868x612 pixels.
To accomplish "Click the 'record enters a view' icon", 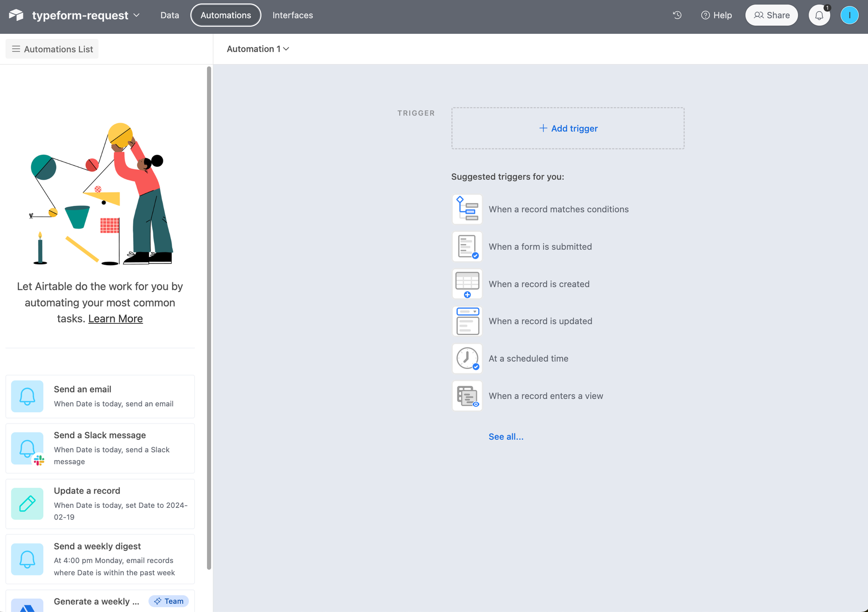I will pyautogui.click(x=467, y=396).
